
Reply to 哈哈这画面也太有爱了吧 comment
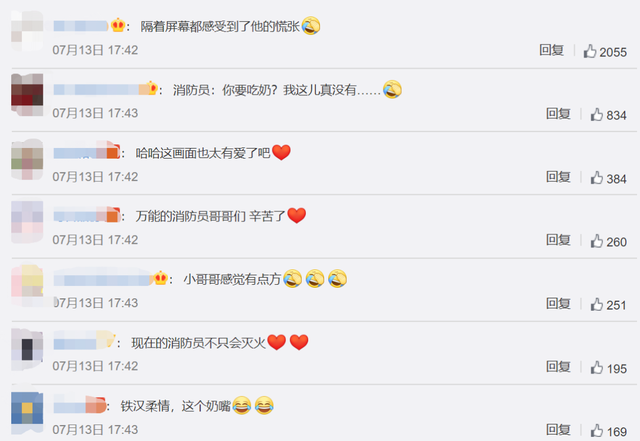click(x=558, y=177)
